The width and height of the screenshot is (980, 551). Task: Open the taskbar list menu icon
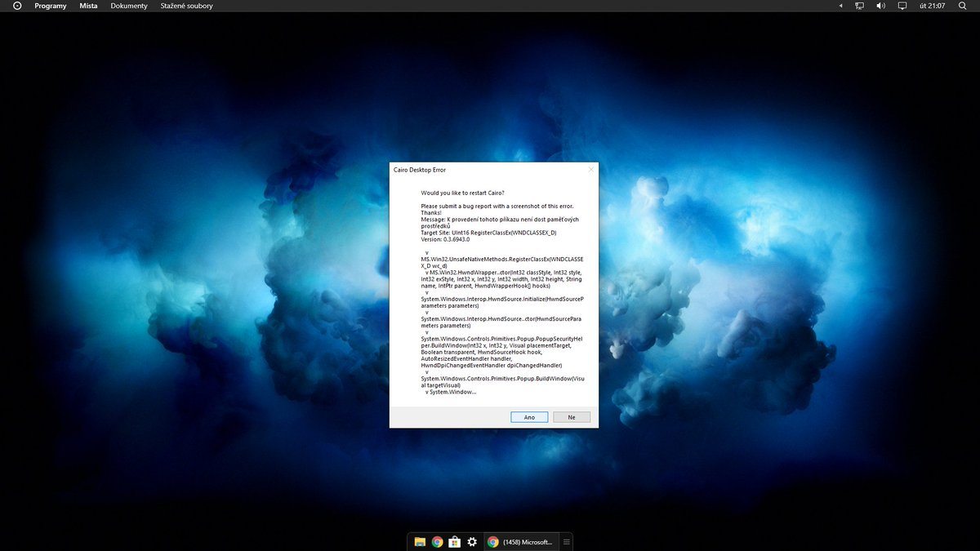click(568, 541)
